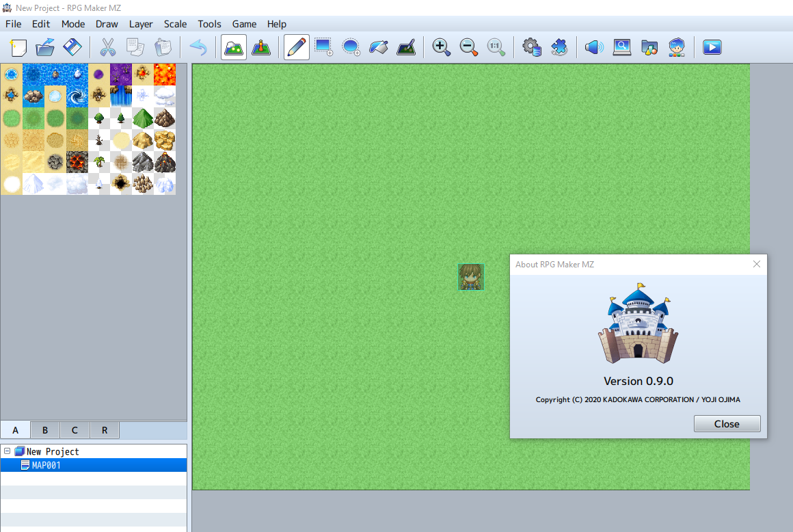Viewport: 793px width, 532px height.
Task: Click the New Project toolbar icon
Action: [x=18, y=48]
